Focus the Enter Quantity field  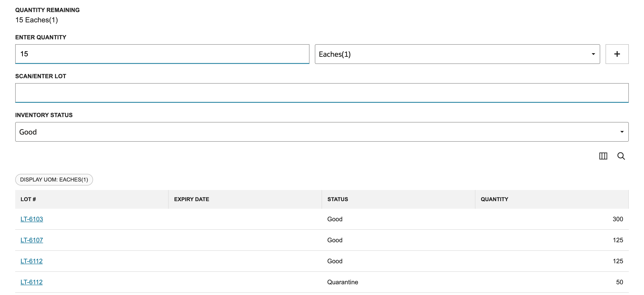[x=162, y=54]
